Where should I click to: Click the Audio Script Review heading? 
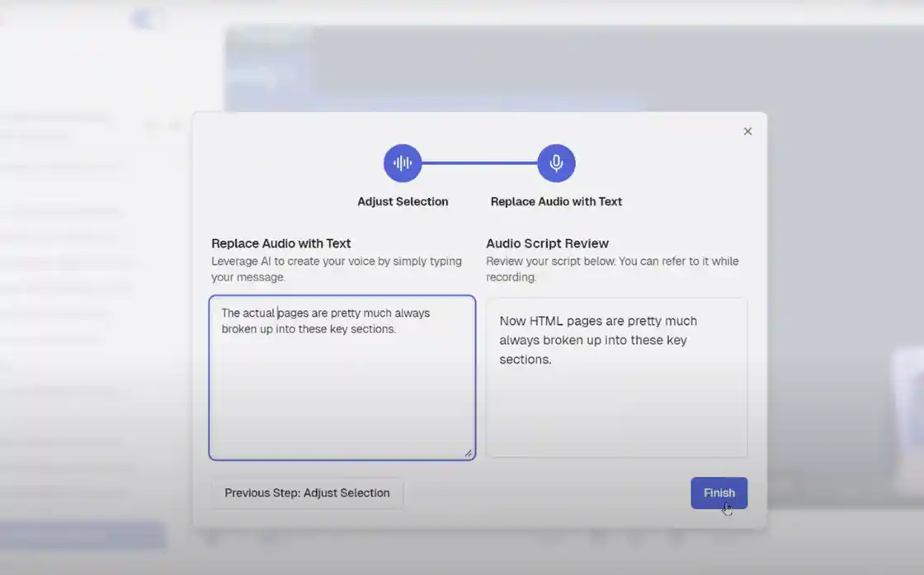[x=547, y=243]
